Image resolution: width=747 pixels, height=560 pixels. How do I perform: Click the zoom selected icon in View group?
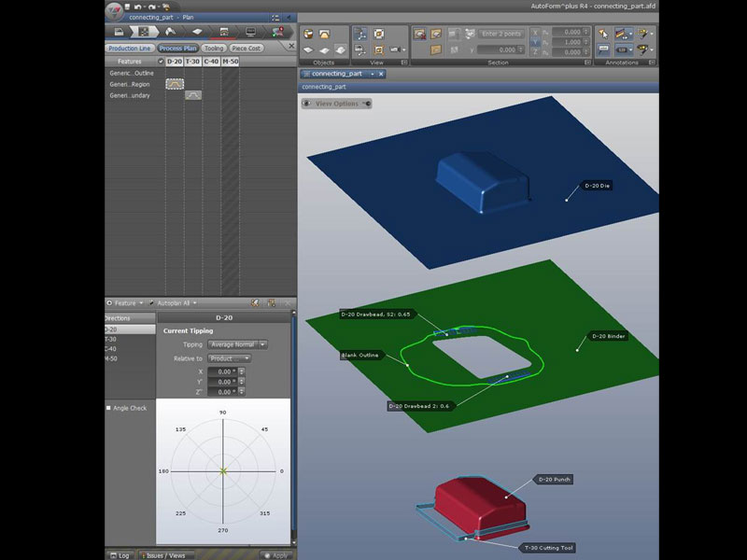click(x=379, y=49)
